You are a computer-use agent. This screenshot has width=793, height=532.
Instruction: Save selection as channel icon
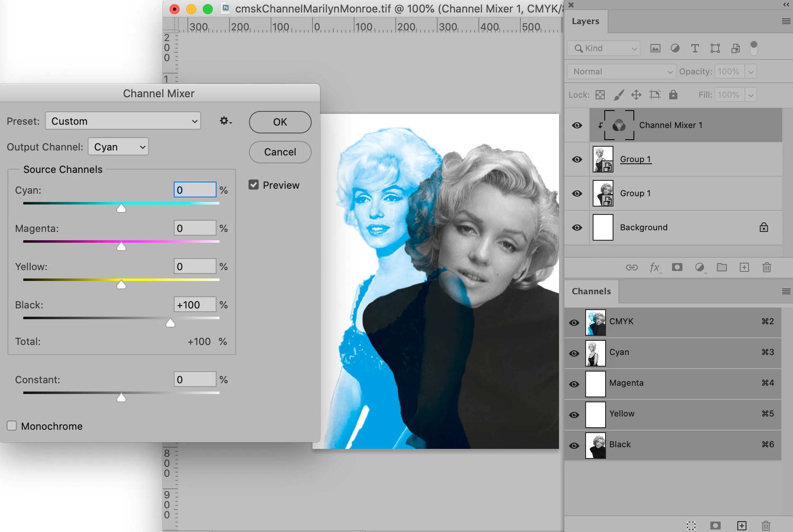(715, 525)
